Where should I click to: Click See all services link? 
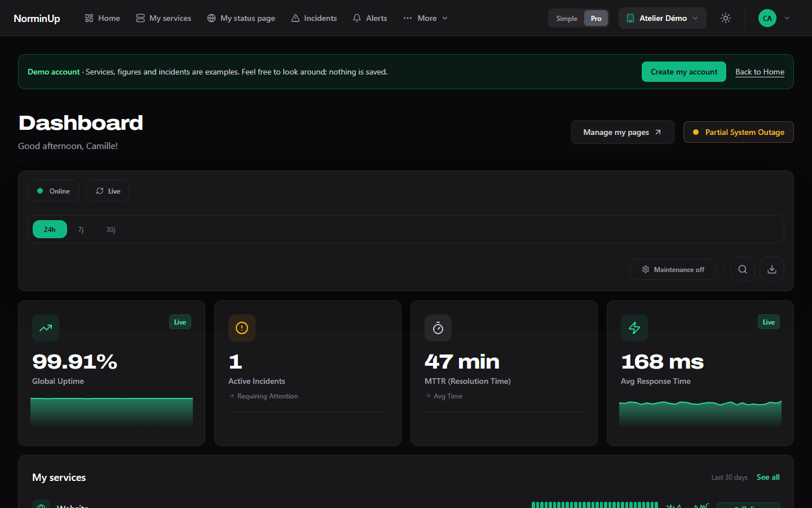point(768,477)
